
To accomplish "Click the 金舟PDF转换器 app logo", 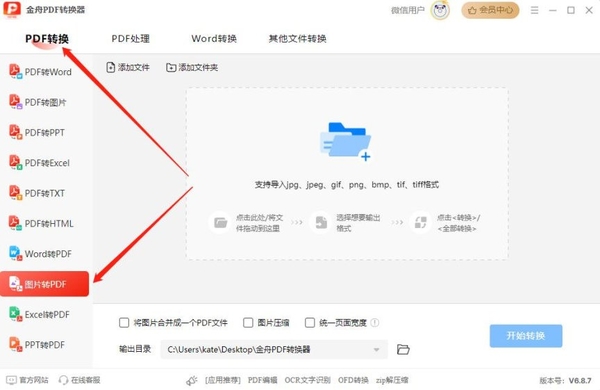I will coord(12,9).
